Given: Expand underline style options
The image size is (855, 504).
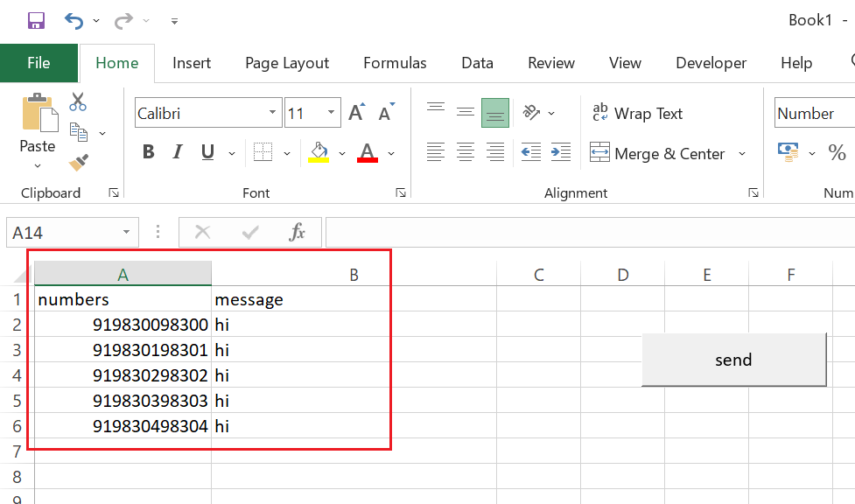Looking at the screenshot, I should (232, 154).
